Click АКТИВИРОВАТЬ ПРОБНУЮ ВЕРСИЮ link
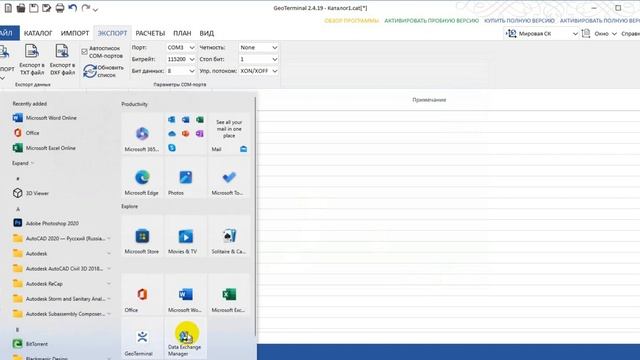Viewport: 640px width, 360px height. pos(431,20)
